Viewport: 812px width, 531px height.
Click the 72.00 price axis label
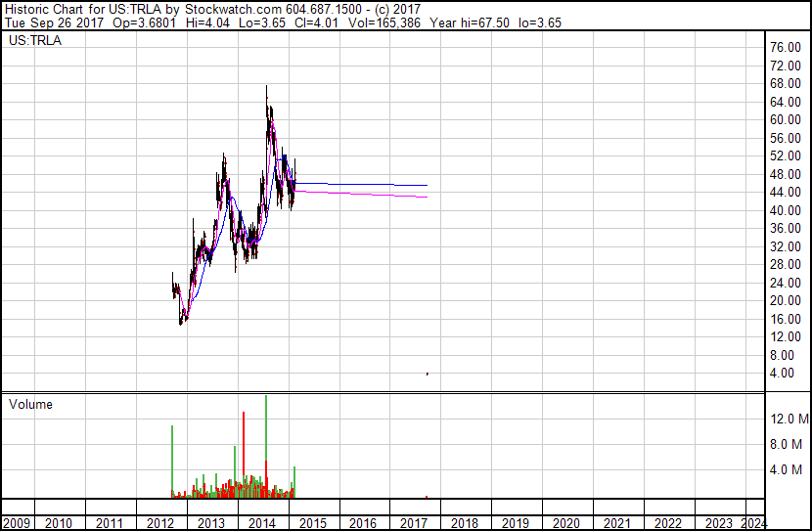(x=785, y=66)
